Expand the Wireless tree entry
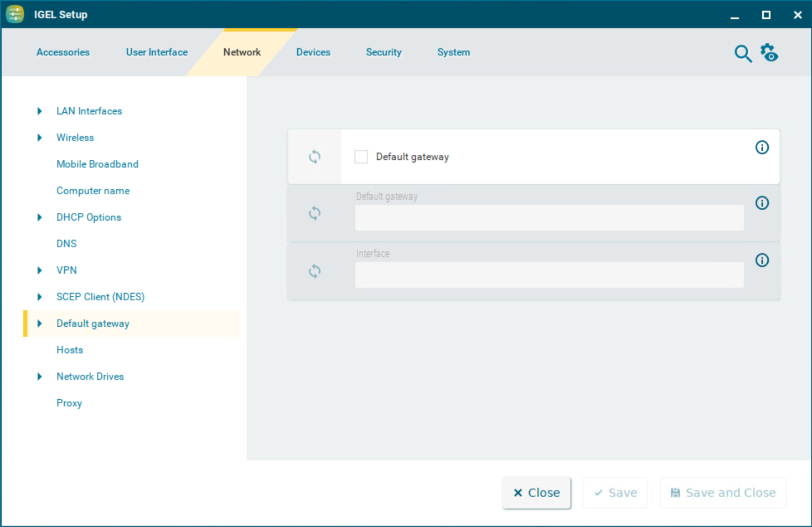This screenshot has width=812, height=527. (x=39, y=137)
